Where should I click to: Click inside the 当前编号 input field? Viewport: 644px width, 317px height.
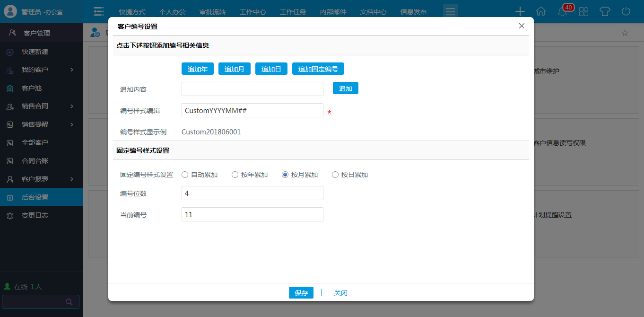coord(252,214)
